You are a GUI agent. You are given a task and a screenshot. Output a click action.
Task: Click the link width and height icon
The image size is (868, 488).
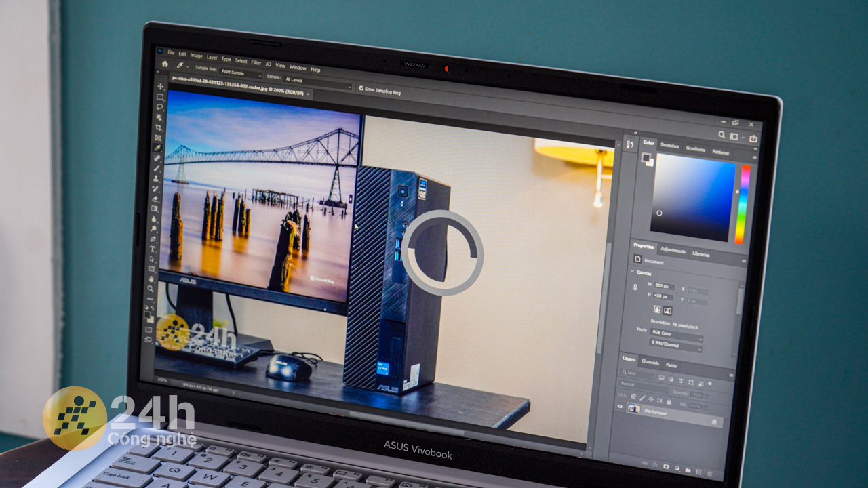coord(635,287)
